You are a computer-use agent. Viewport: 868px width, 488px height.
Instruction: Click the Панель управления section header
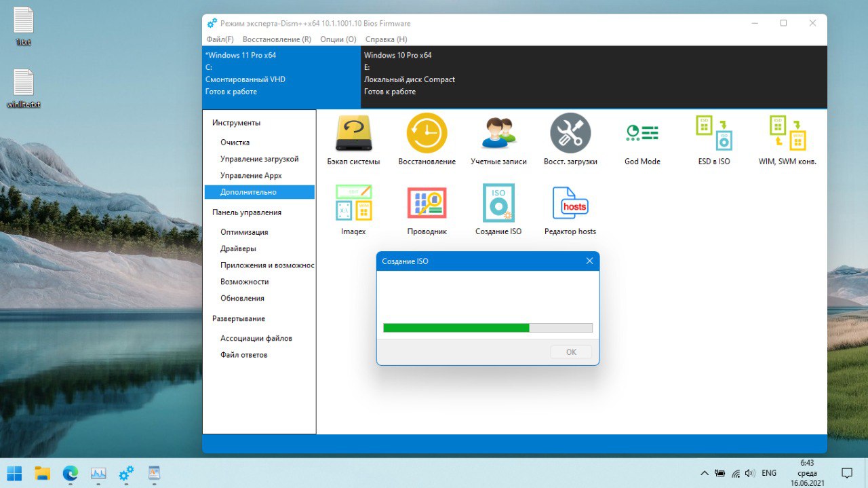[246, 212]
